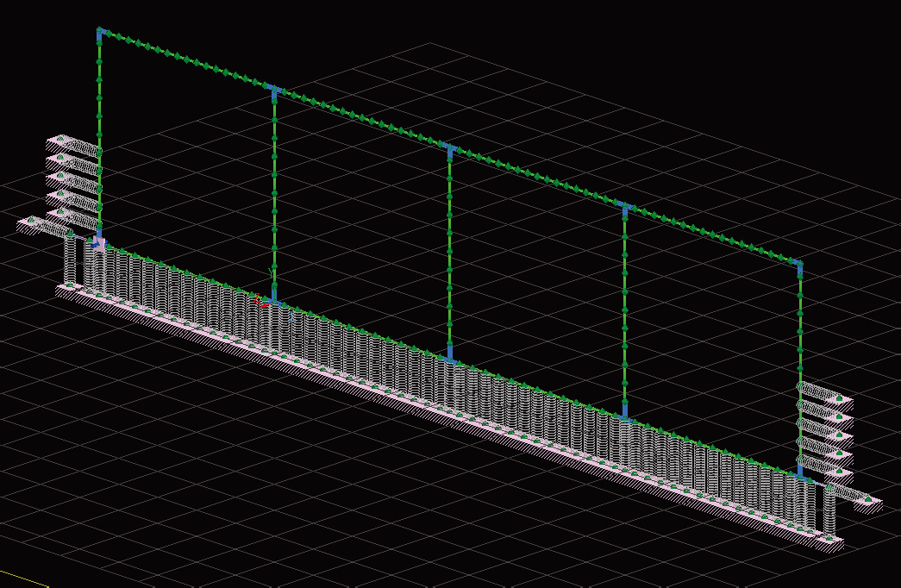Pick the blue joint atop the fourth column
The height and width of the screenshot is (588, 901).
[625, 208]
